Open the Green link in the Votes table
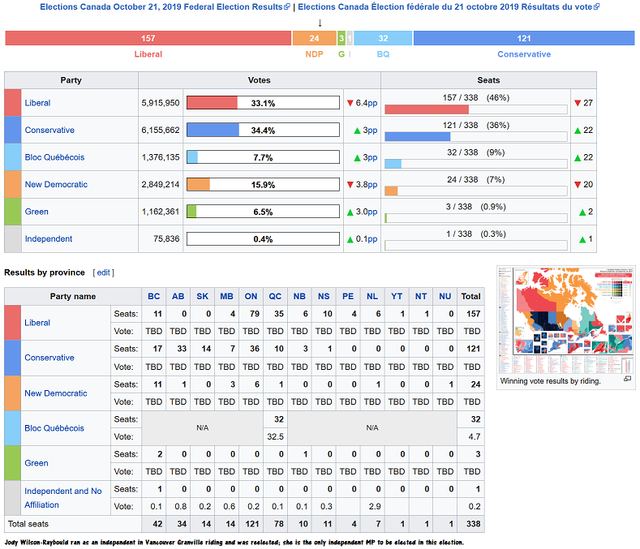 click(36, 211)
